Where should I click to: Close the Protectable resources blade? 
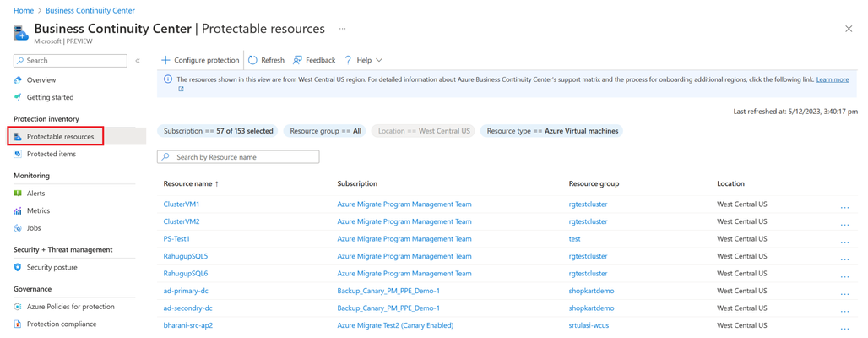tap(849, 29)
